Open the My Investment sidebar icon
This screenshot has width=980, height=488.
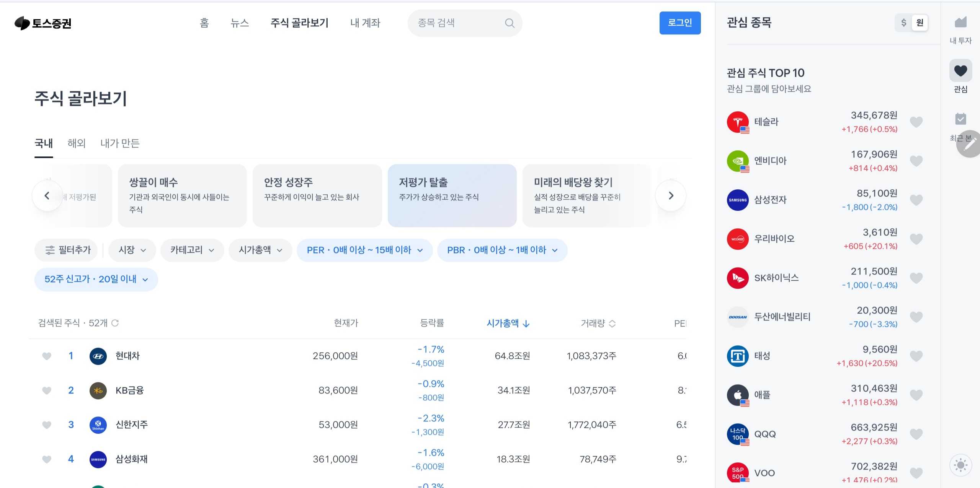960,22
